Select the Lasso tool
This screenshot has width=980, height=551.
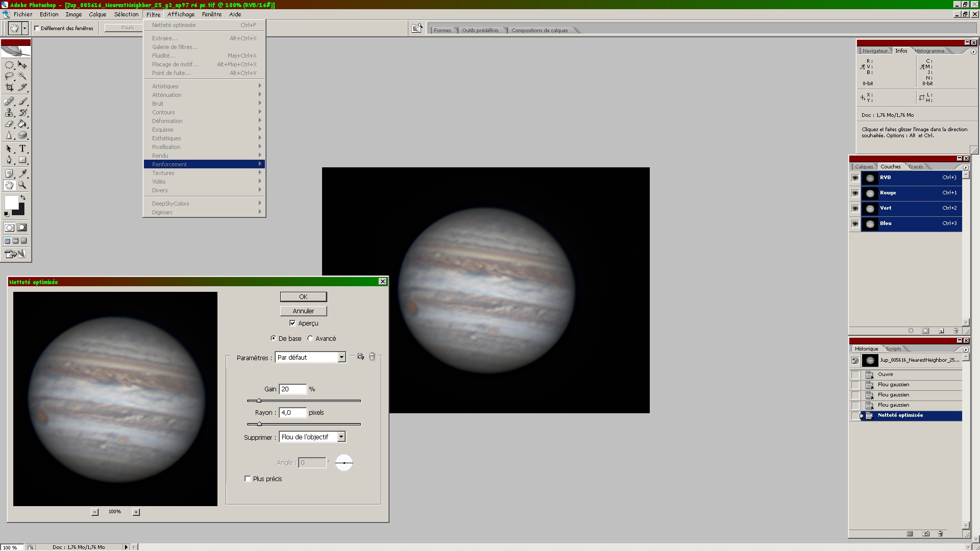(9, 76)
